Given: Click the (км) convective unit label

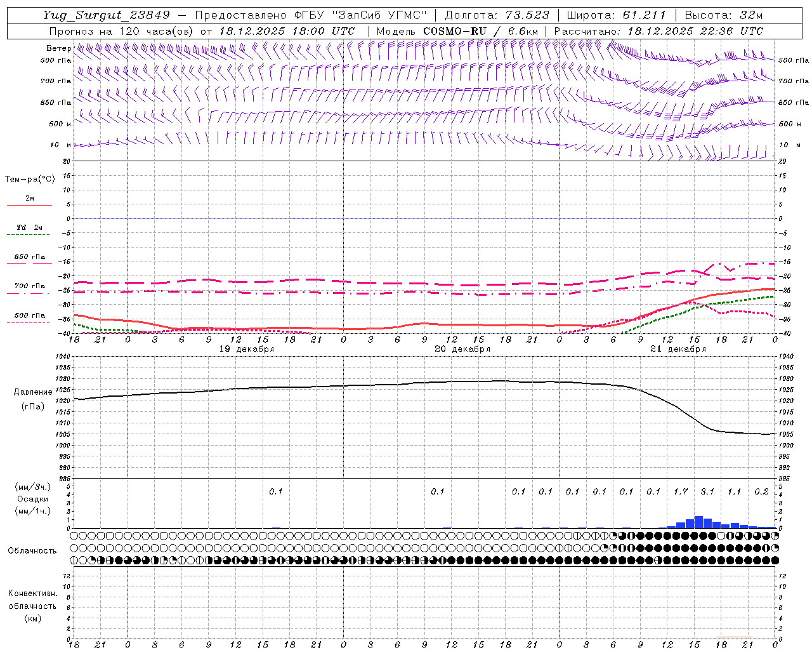Looking at the screenshot, I should (x=32, y=618).
